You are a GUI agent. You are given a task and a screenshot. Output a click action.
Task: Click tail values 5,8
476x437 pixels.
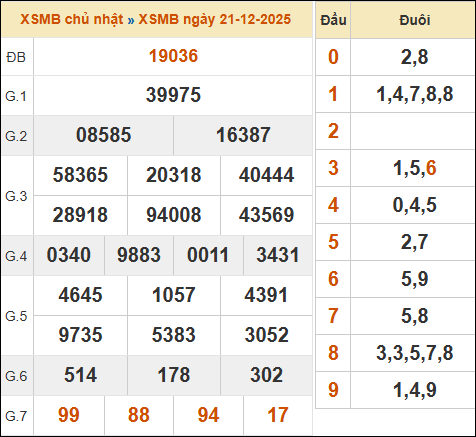[x=415, y=316]
